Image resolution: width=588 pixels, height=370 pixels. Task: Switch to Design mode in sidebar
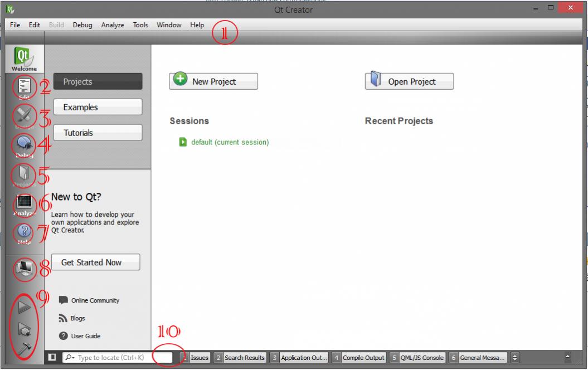click(x=25, y=116)
